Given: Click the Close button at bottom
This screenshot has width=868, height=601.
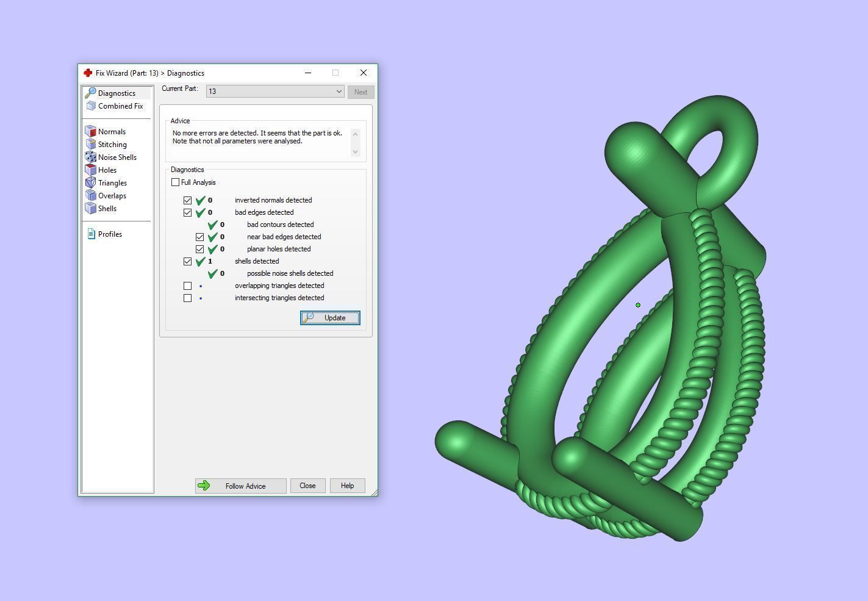Looking at the screenshot, I should click(307, 486).
